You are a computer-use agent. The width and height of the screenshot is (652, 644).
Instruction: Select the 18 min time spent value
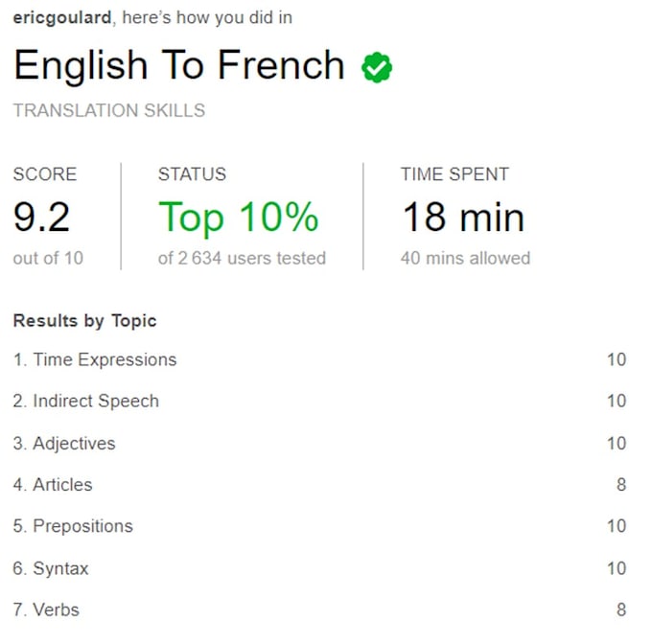tap(463, 217)
